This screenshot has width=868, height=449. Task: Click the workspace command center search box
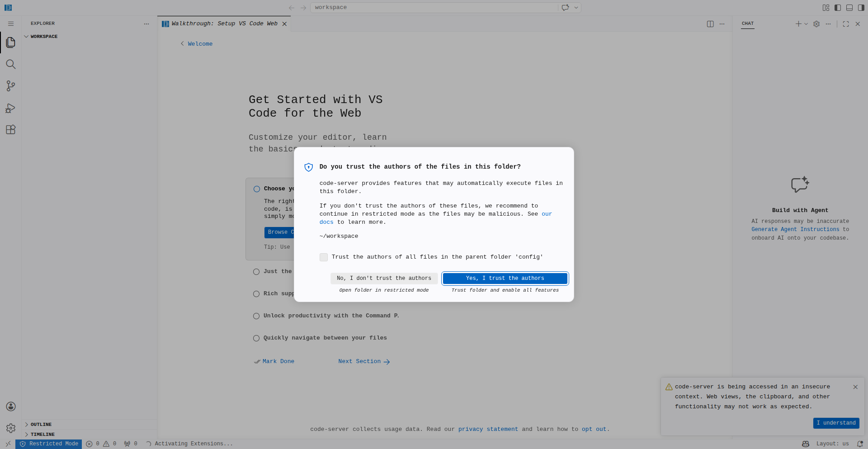pos(434,8)
